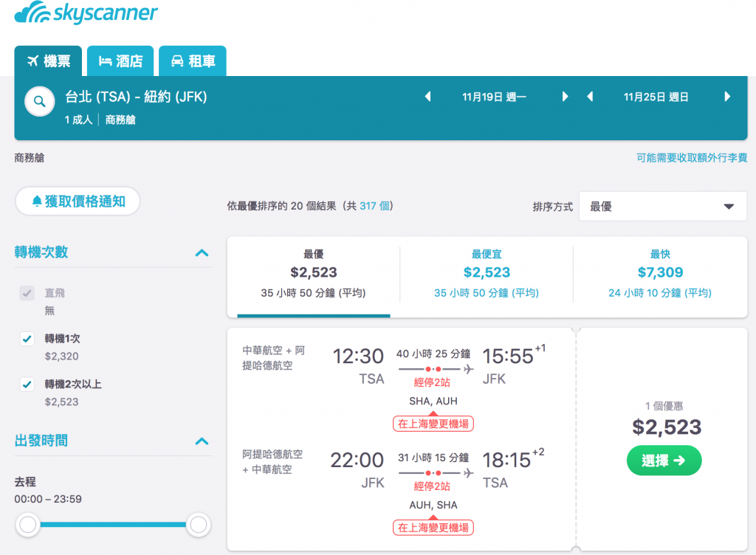Open the 排序方式 sort dropdown
Viewport: 756px width, 555px height.
663,206
